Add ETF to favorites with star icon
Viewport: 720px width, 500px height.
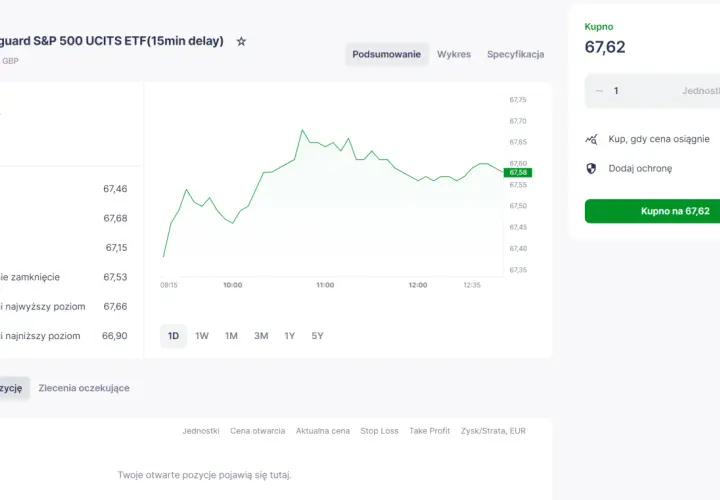pyautogui.click(x=241, y=42)
